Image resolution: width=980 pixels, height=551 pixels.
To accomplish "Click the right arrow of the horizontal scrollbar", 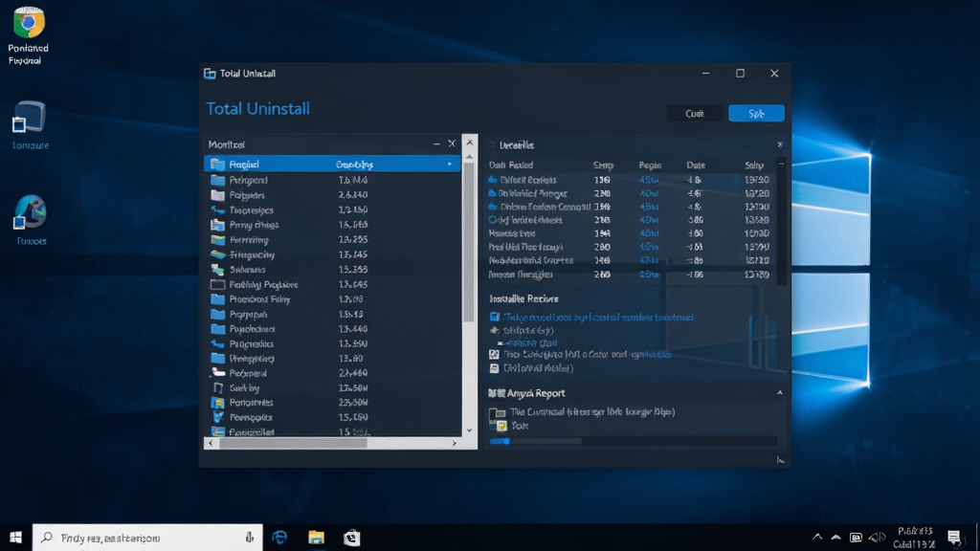I will (x=455, y=443).
